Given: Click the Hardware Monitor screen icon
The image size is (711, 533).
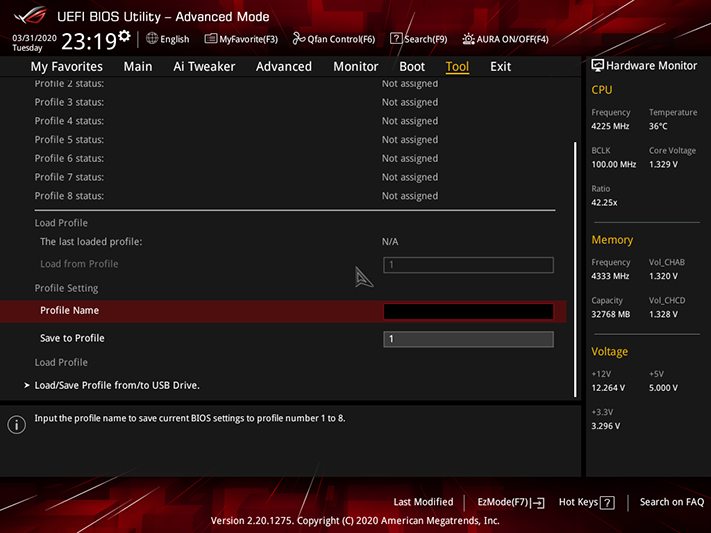Looking at the screenshot, I should click(598, 66).
